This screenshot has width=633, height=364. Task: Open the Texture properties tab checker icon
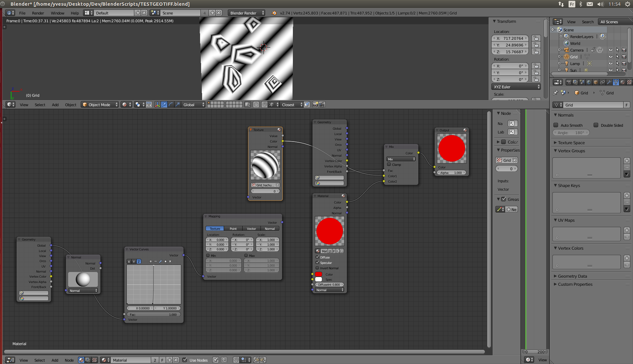629,82
